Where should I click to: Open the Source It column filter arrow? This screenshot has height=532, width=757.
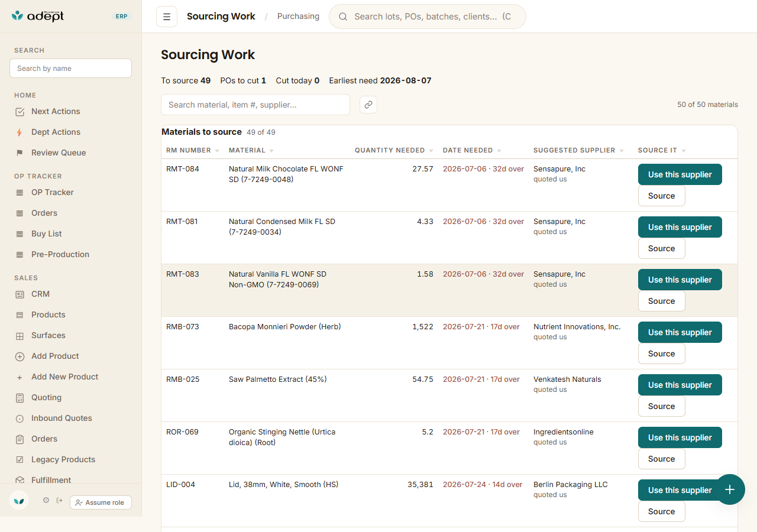(x=684, y=151)
